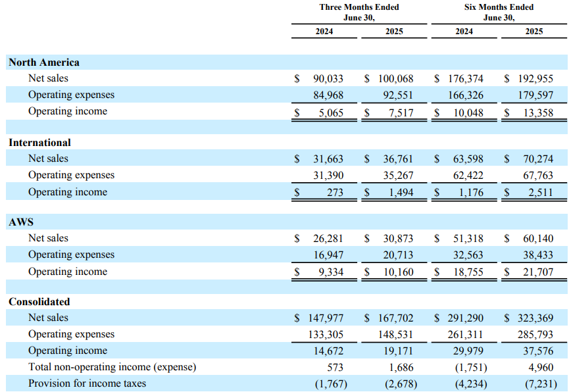Click International net sales value 70,274

(x=538, y=159)
